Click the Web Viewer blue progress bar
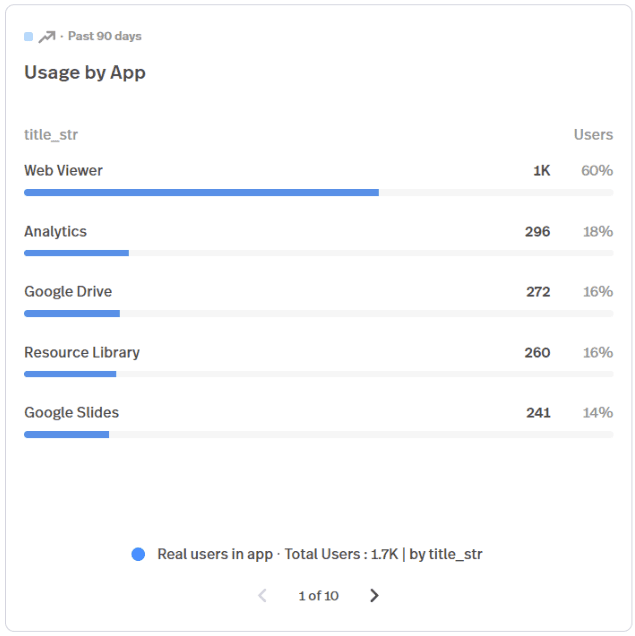The image size is (635, 636). (202, 192)
